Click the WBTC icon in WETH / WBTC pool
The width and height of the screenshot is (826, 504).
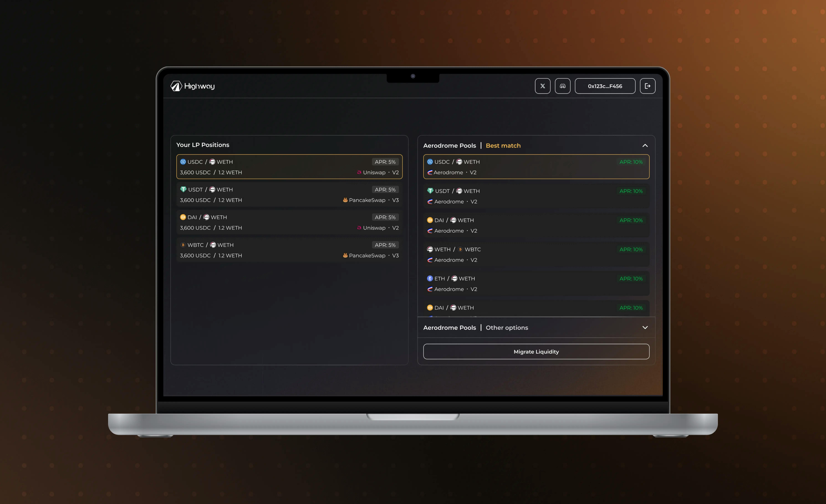click(x=460, y=250)
